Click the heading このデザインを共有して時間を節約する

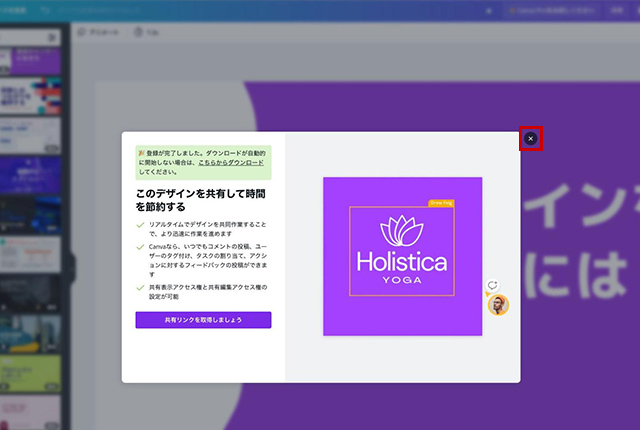click(200, 200)
